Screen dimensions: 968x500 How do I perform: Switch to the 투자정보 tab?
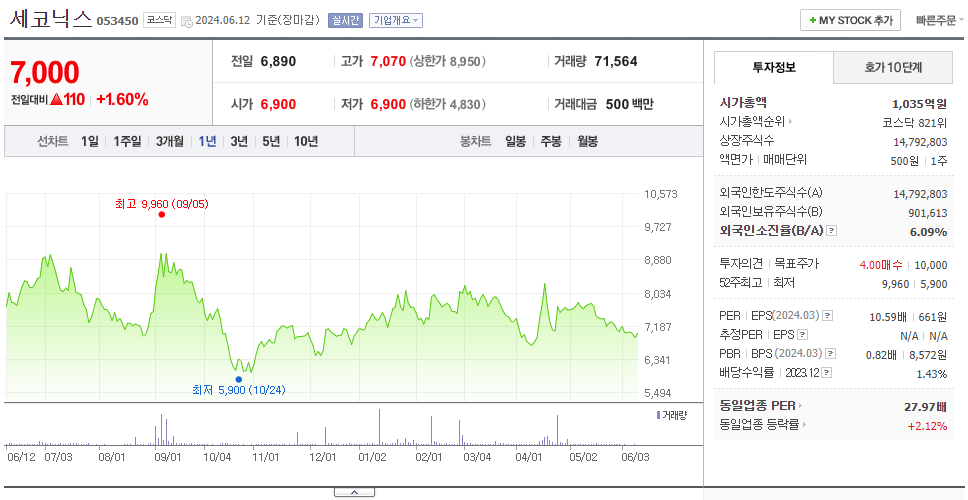(x=774, y=67)
